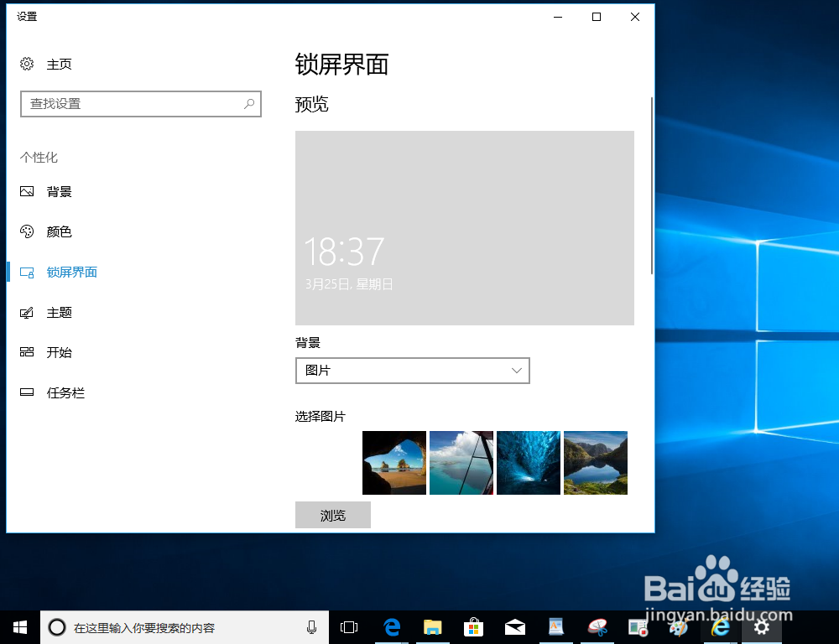Launch Paint from the taskbar
839x644 pixels.
coord(679,626)
